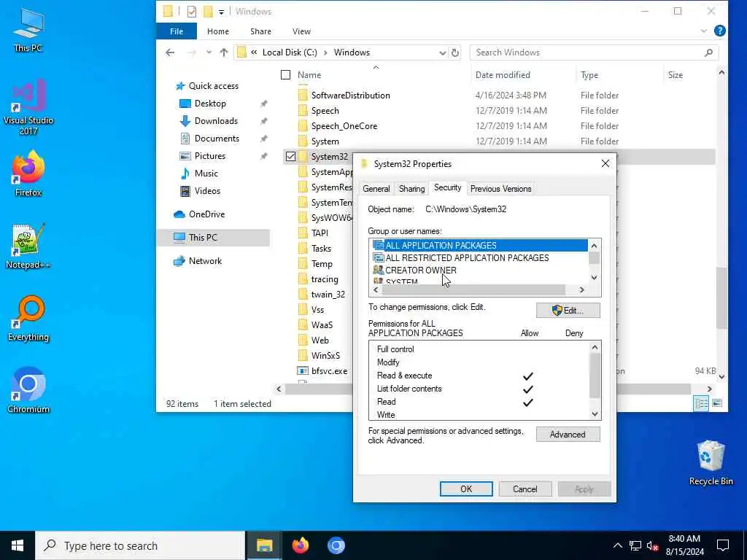Close System32 Properties dialog
The image size is (747, 560).
point(605,164)
